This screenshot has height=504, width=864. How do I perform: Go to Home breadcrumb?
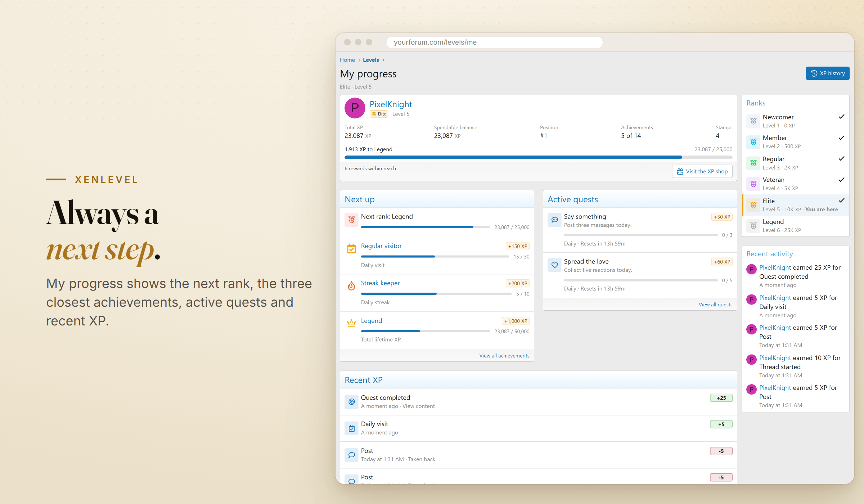point(347,60)
